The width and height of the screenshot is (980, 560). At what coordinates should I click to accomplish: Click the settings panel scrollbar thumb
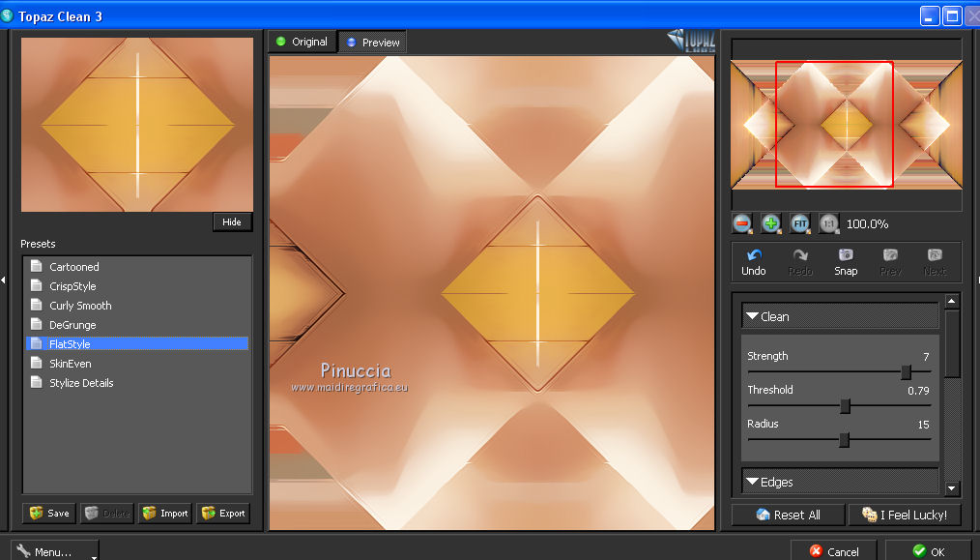[x=951, y=344]
